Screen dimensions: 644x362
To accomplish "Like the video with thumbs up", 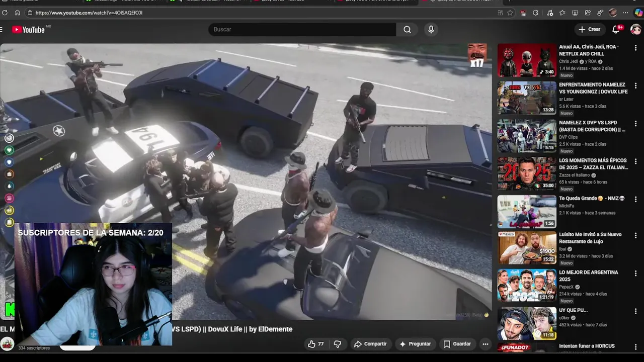I will [316, 344].
